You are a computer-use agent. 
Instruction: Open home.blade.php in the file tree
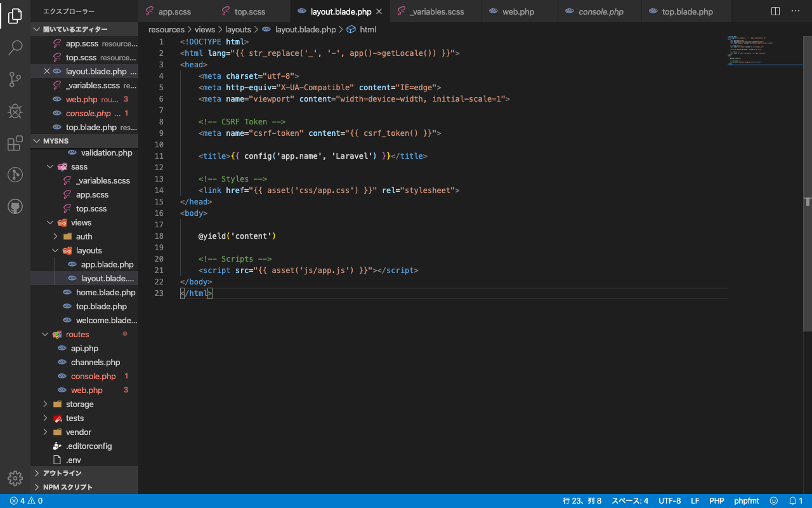point(84,293)
